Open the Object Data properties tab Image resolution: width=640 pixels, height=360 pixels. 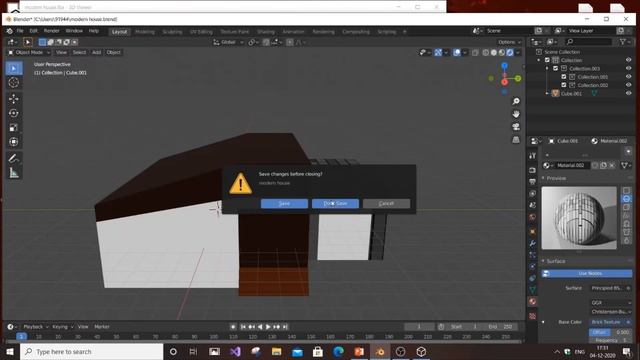tap(532, 290)
